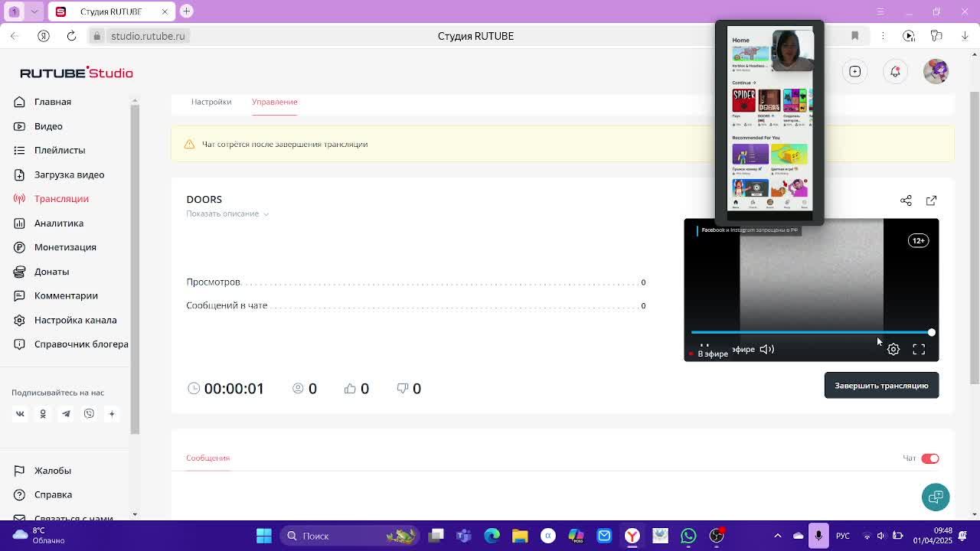Open the Windows Start menu
This screenshot has width=980, height=551.
pyautogui.click(x=263, y=536)
